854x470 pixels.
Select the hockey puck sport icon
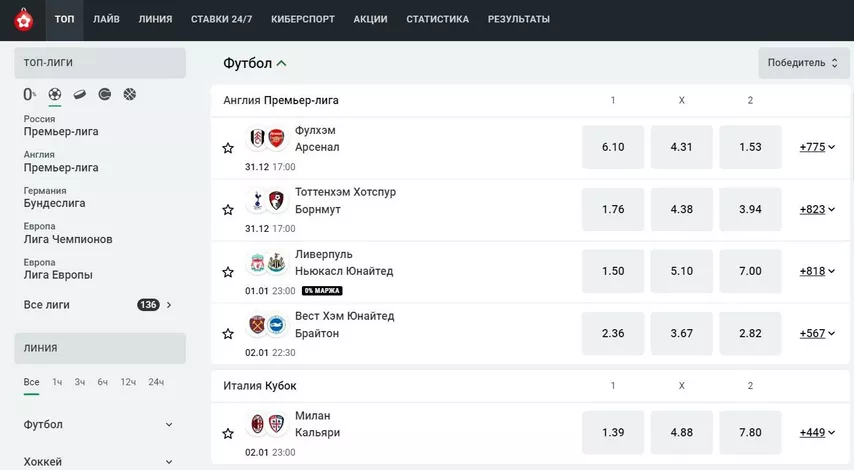pyautogui.click(x=80, y=95)
